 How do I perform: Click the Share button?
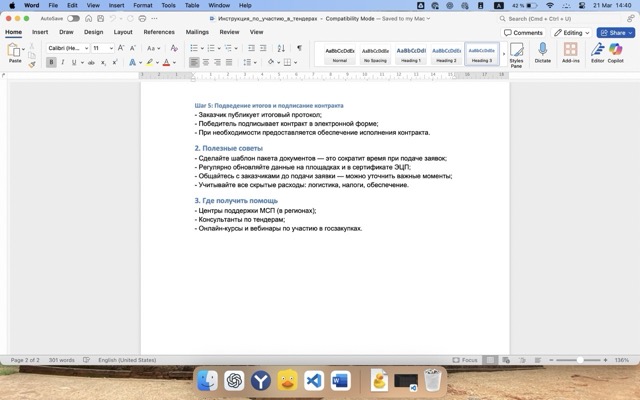[616, 32]
